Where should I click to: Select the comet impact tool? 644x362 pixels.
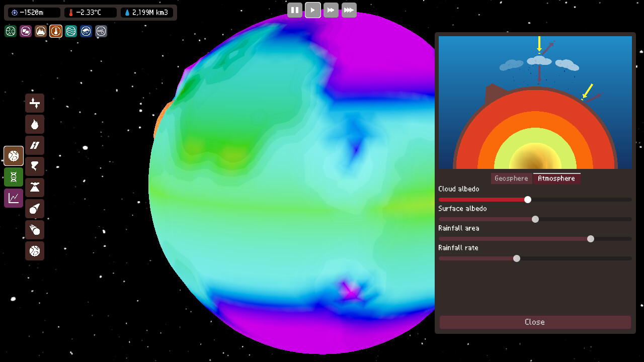pyautogui.click(x=35, y=209)
